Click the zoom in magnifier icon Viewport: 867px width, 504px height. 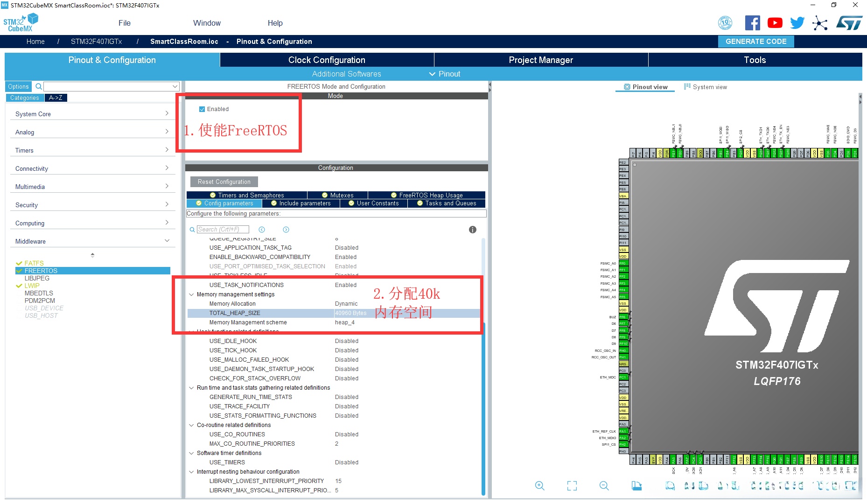coord(539,486)
